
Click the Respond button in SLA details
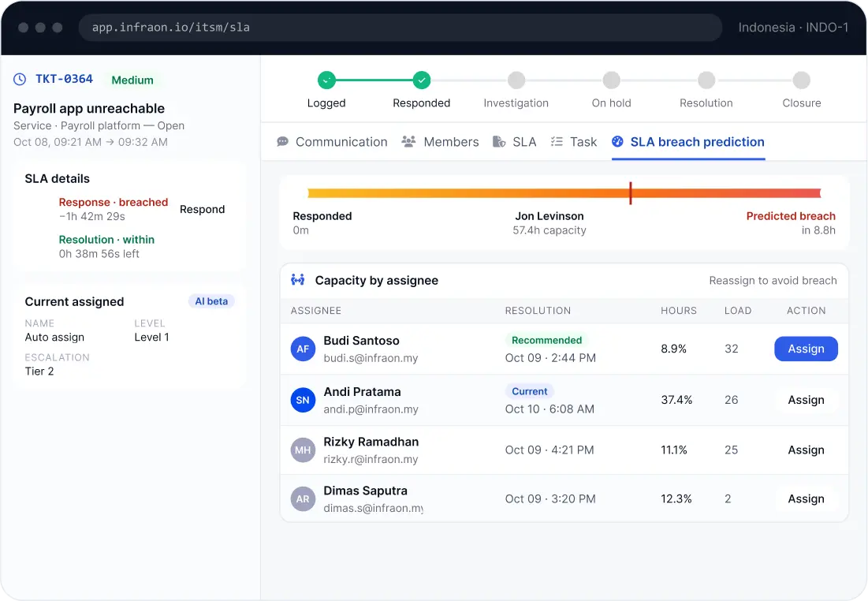click(x=202, y=209)
